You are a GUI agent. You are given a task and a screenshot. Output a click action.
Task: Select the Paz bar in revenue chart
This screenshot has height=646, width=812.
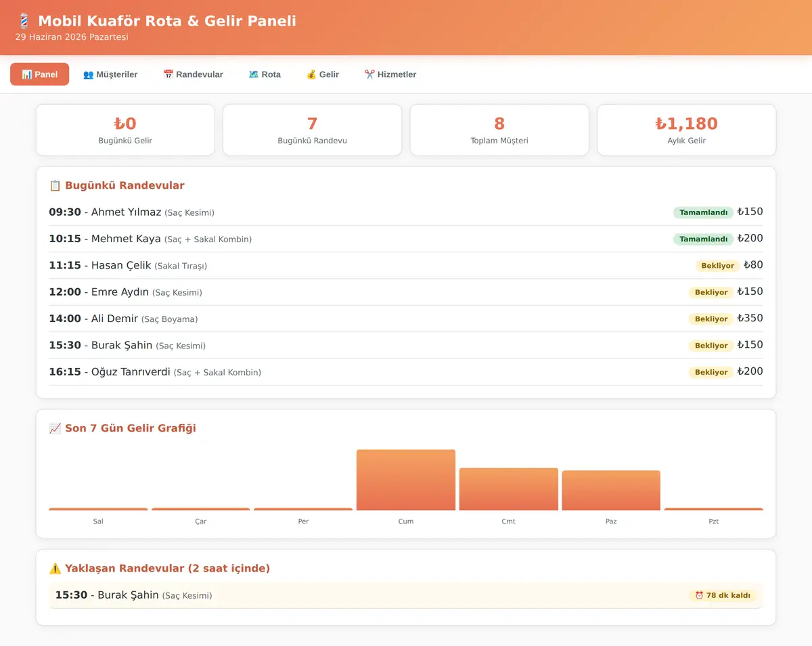click(x=611, y=490)
